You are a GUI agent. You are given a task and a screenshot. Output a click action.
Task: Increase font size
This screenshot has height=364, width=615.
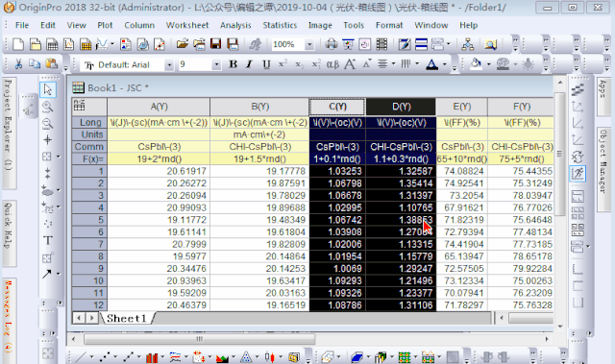click(350, 64)
